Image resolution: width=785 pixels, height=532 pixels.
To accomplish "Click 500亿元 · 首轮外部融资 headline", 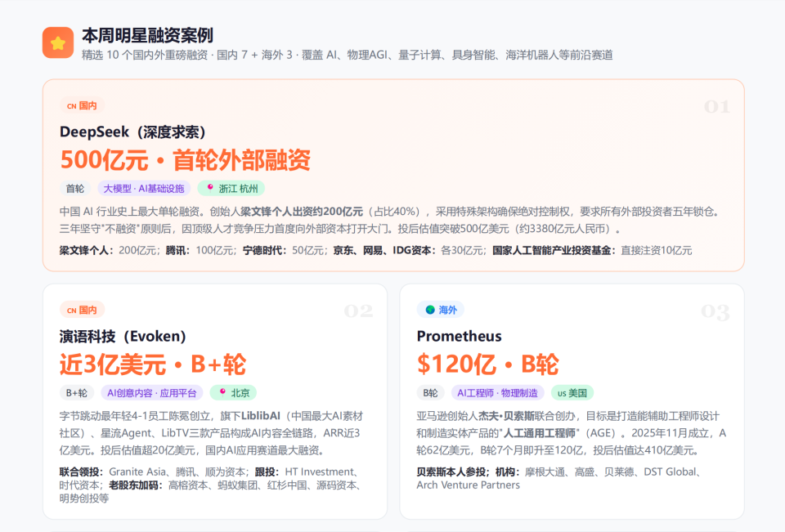I will 186,160.
